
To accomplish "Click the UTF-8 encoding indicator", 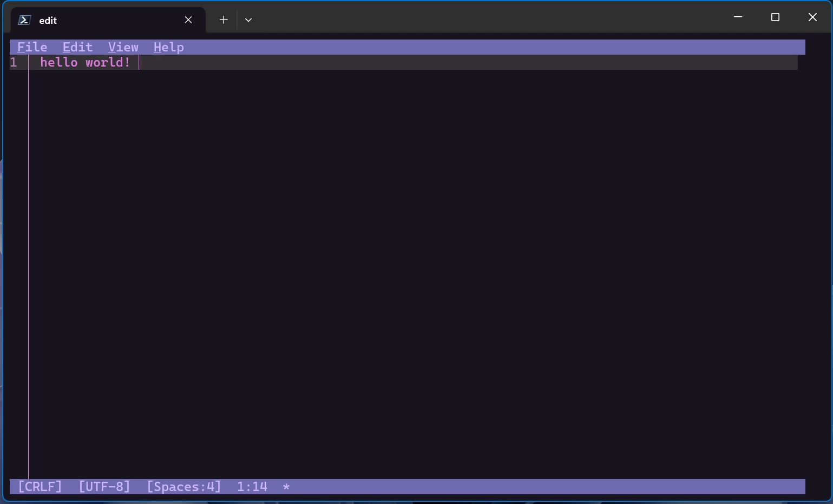I will 103,486.
